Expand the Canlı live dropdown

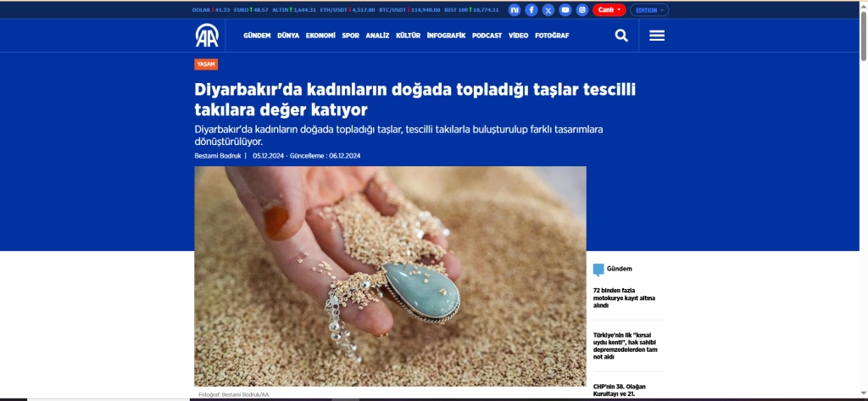click(x=609, y=10)
